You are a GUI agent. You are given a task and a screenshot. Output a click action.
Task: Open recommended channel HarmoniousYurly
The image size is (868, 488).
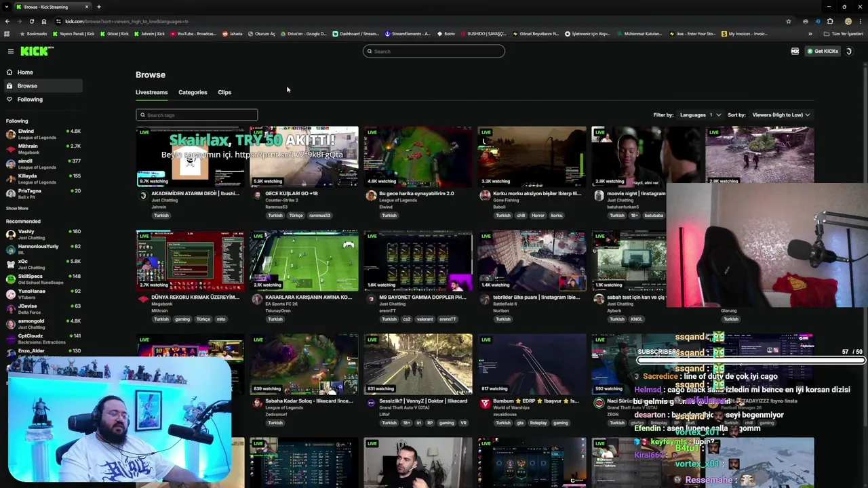coord(42,249)
